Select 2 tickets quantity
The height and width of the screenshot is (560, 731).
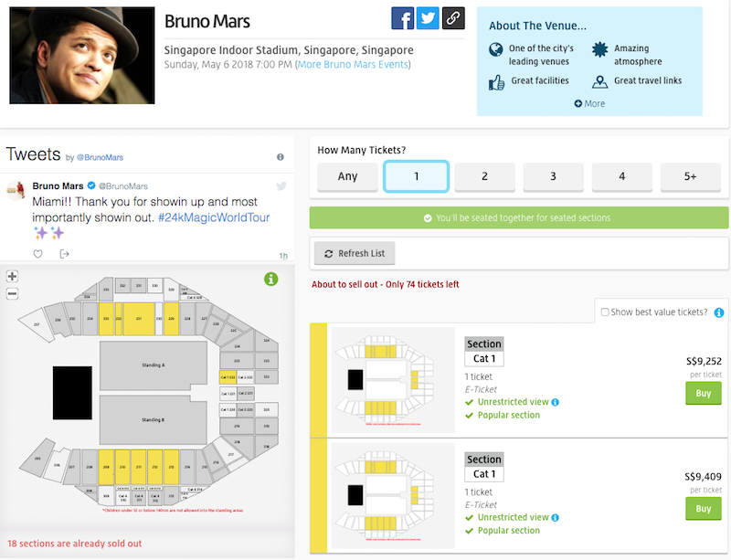484,176
